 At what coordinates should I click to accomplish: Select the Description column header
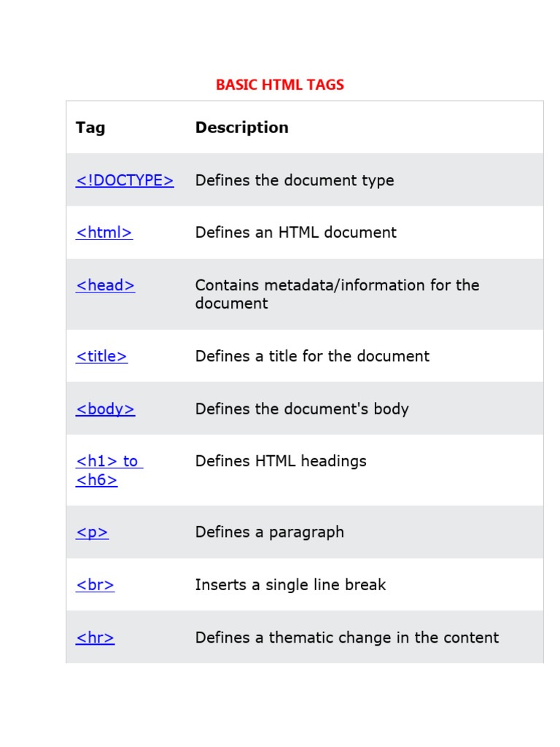pos(242,128)
